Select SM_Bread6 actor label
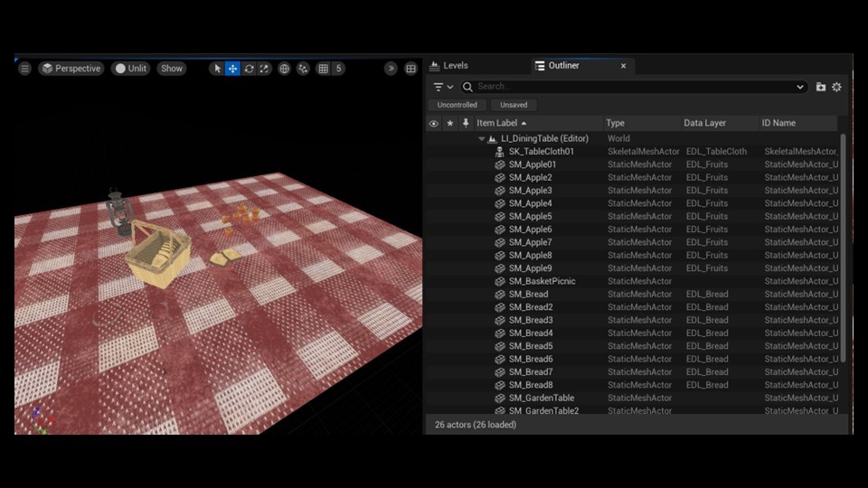868x488 pixels. (531, 360)
